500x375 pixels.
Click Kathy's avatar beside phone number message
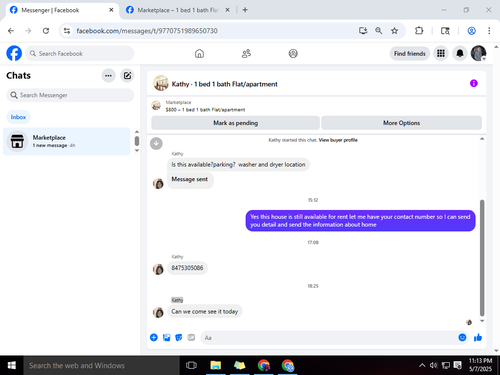[x=158, y=269]
